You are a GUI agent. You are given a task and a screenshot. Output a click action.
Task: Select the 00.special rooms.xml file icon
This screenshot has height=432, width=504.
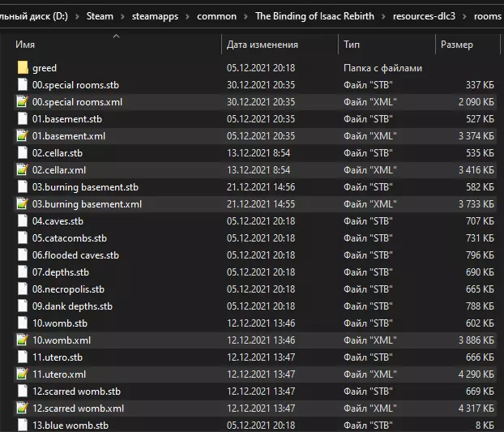click(22, 102)
